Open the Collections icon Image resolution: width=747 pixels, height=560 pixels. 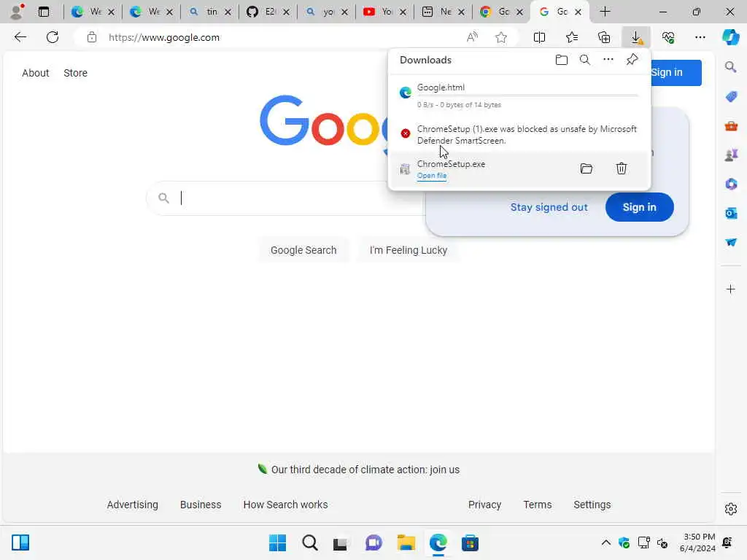[604, 37]
